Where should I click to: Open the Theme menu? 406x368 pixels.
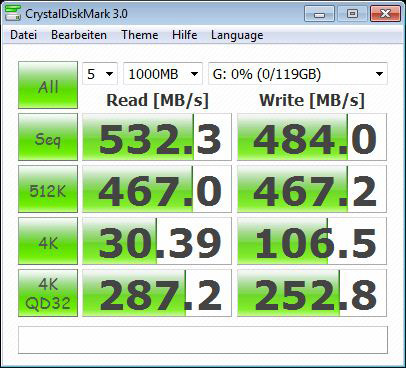[140, 35]
